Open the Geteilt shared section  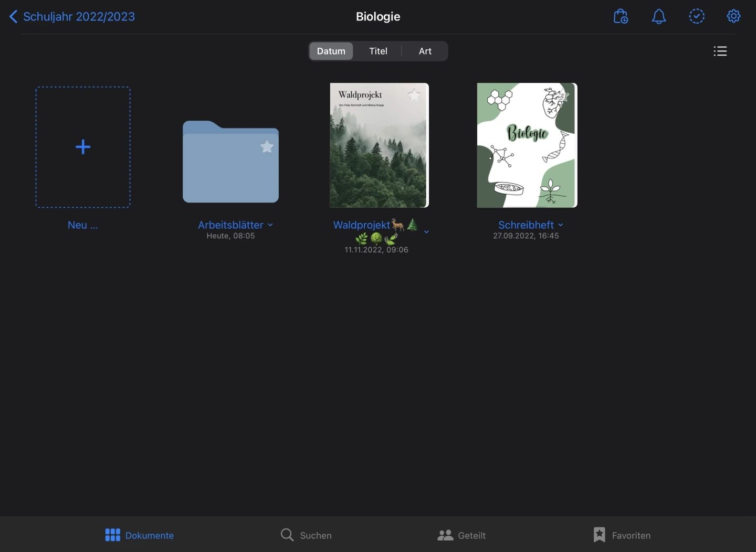point(461,535)
